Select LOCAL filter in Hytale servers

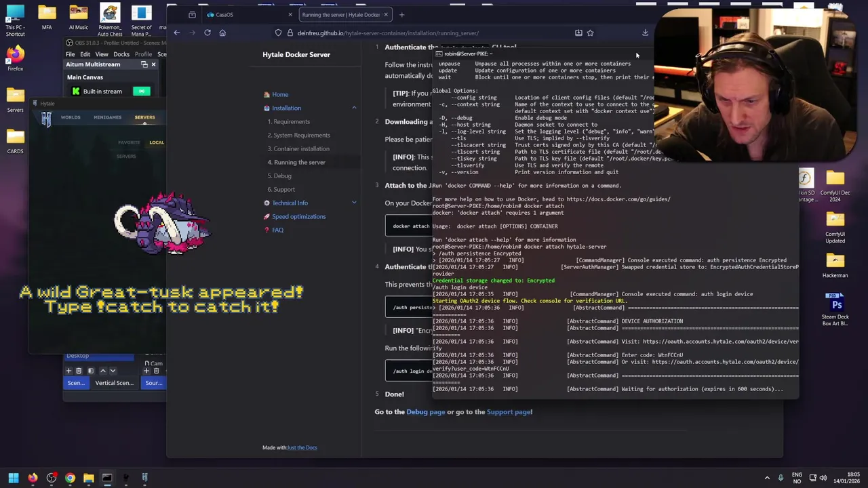point(157,142)
